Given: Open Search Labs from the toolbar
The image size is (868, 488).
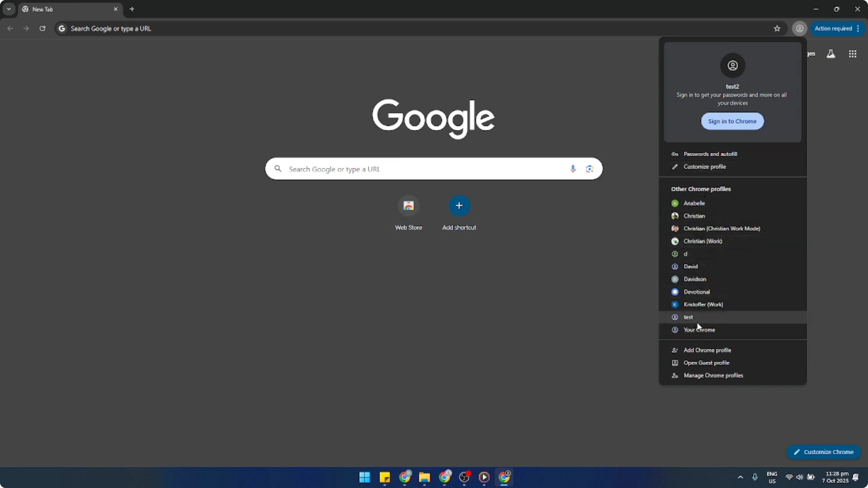Looking at the screenshot, I should tap(831, 54).
